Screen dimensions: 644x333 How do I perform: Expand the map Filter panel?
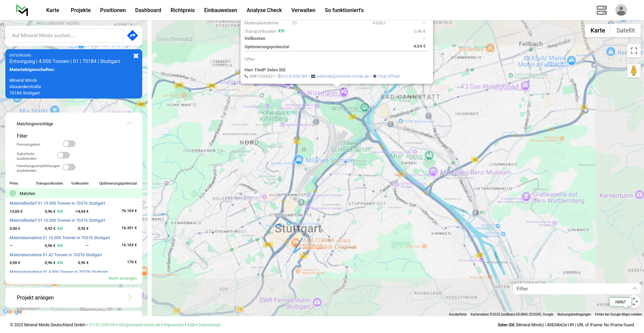[634, 288]
